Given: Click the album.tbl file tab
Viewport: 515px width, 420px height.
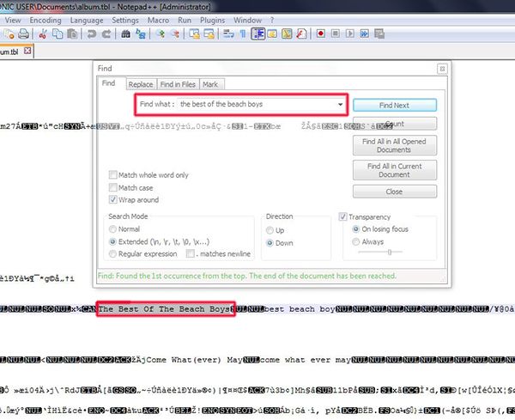Looking at the screenshot, I should click(15, 52).
